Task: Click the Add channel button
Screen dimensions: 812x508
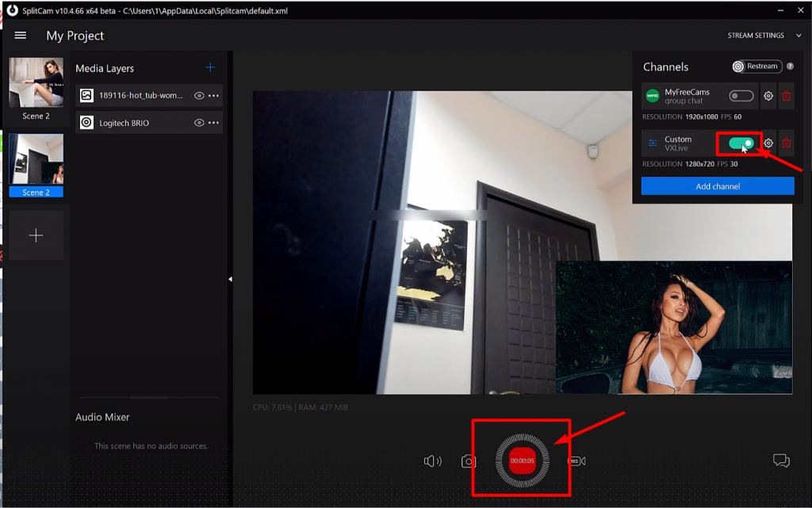Action: click(x=718, y=186)
